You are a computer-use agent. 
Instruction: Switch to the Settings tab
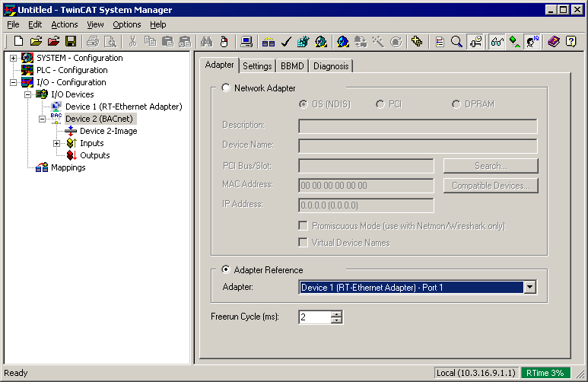click(257, 66)
